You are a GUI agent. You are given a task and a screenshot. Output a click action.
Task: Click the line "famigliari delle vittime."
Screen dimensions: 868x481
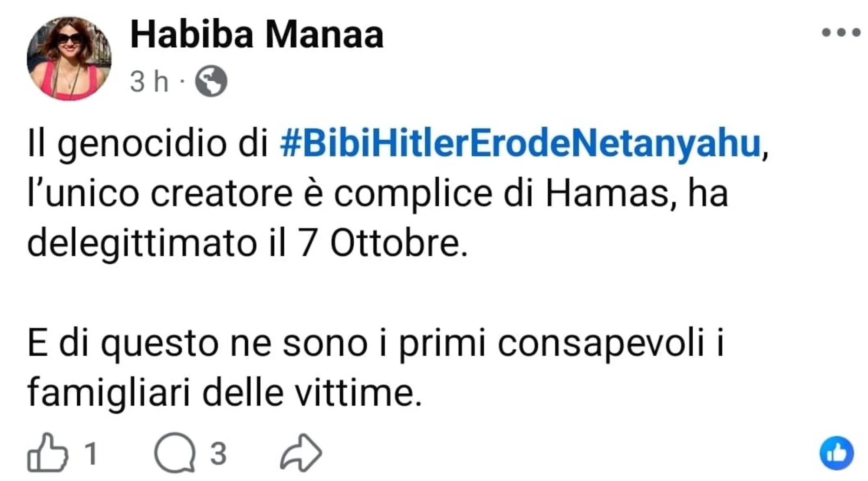(x=224, y=393)
